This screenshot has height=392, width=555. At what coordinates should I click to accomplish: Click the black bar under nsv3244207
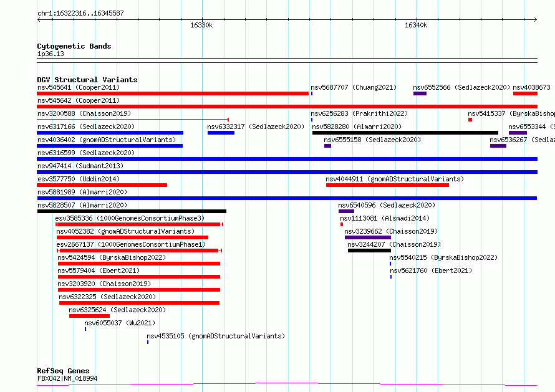(370, 251)
